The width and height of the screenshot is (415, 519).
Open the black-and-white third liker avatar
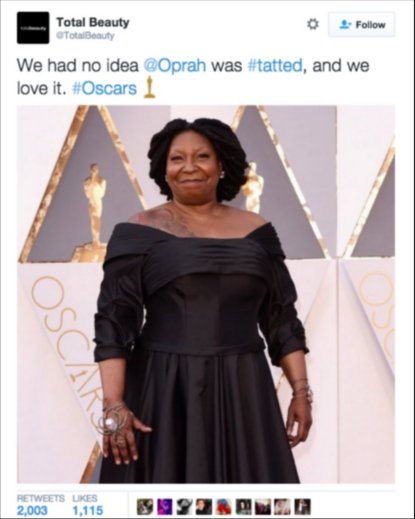tap(184, 507)
